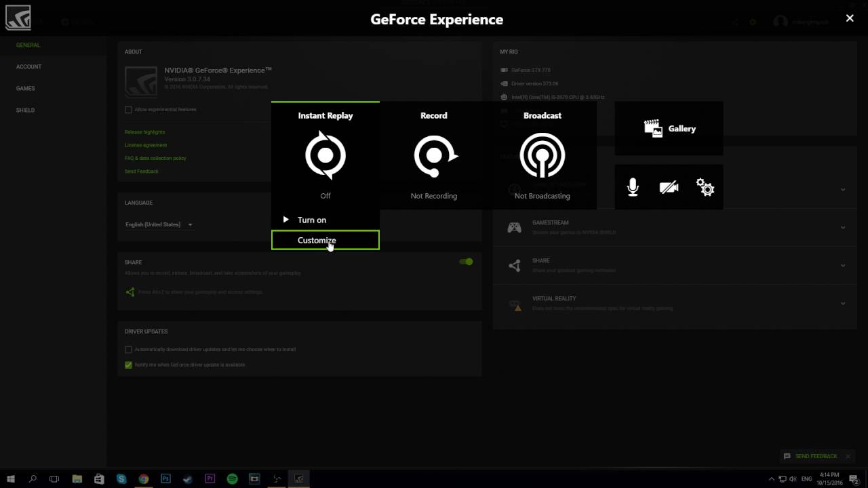Open Skype from the taskbar
868x488 pixels.
tap(121, 479)
